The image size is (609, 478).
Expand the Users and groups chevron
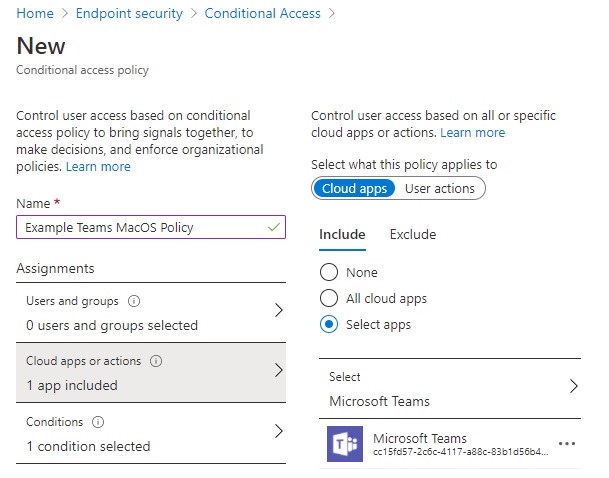(278, 310)
